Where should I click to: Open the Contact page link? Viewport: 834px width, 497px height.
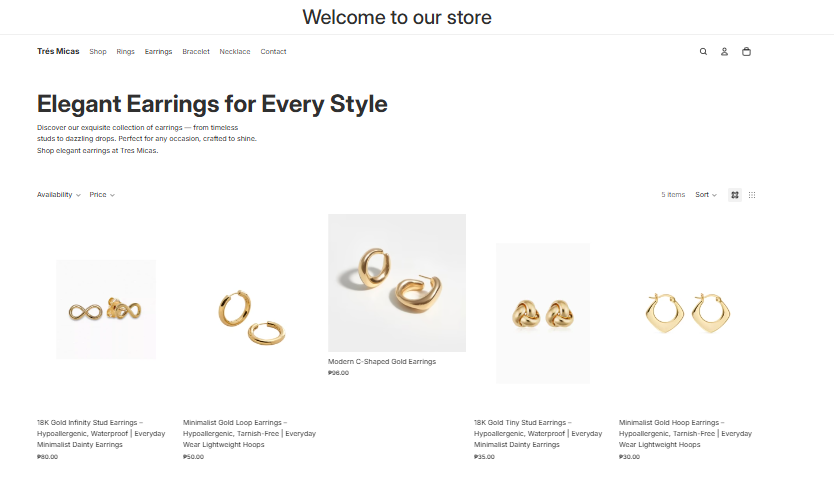[273, 52]
